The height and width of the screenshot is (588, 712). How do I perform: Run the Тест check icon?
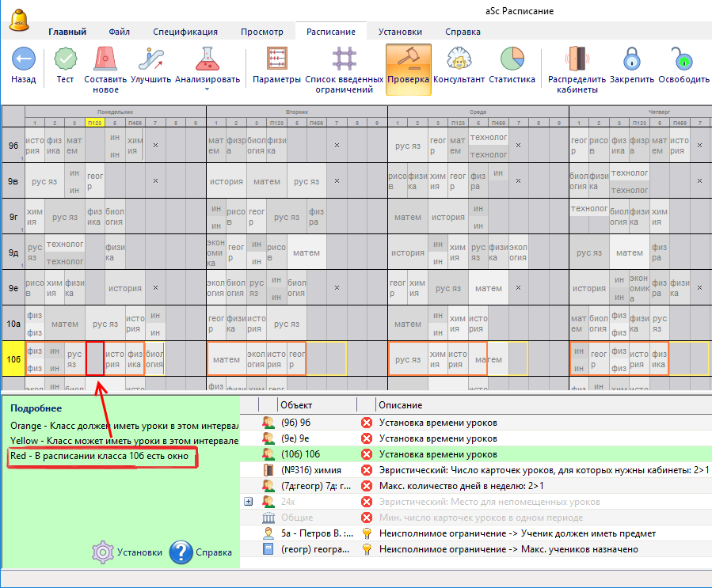65,59
